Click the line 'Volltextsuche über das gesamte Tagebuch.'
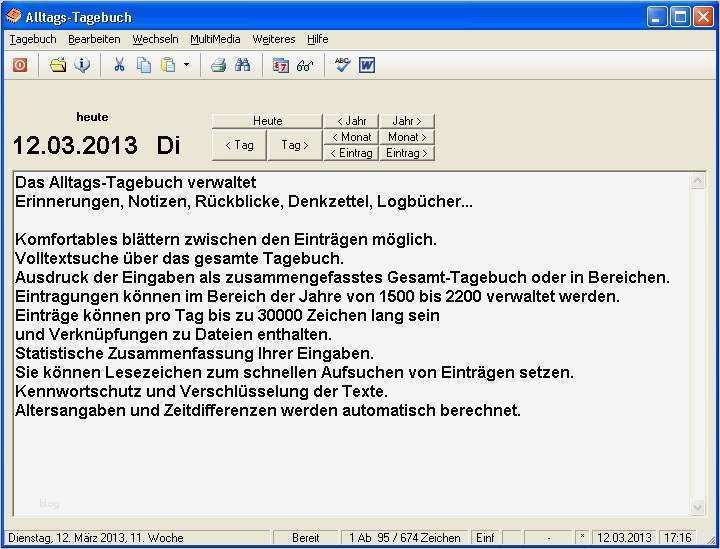Image resolution: width=720 pixels, height=549 pixels. 180,258
